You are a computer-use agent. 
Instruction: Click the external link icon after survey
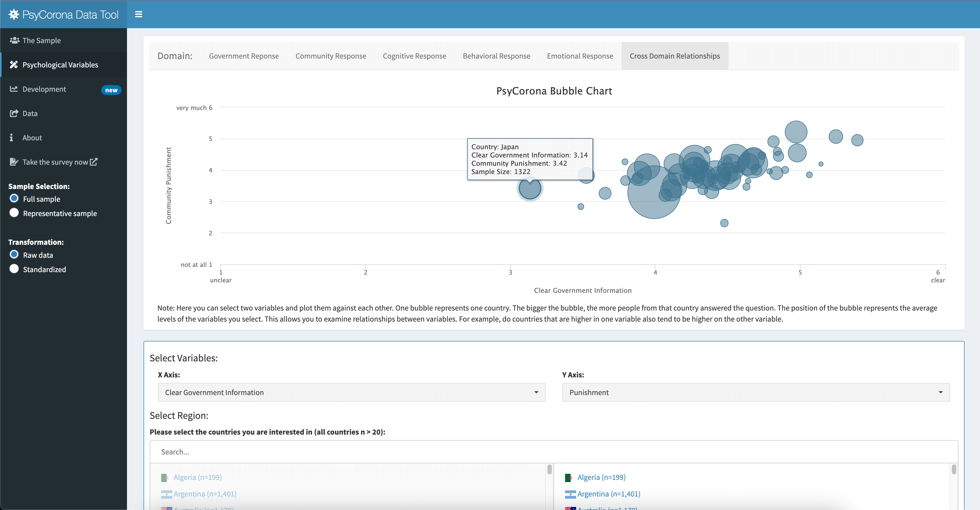pos(94,162)
